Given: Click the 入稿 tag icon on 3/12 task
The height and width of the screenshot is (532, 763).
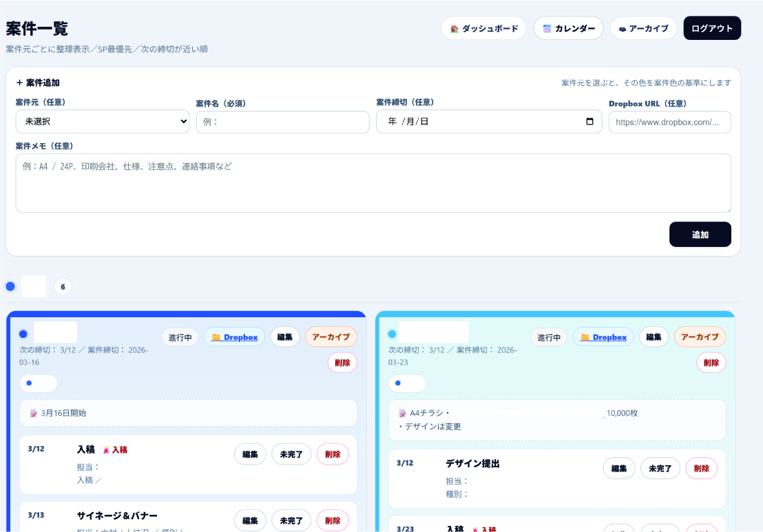Looking at the screenshot, I should click(107, 449).
